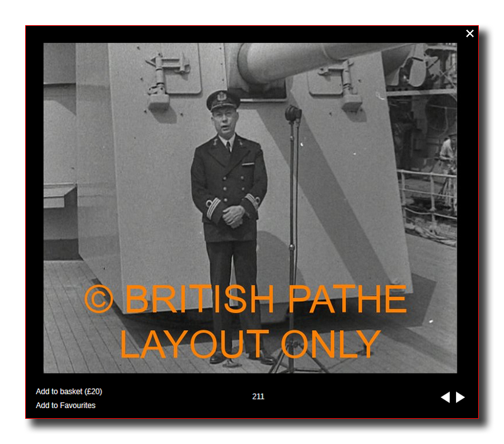This screenshot has width=504, height=444.
Task: Select the image number 211 text
Action: [x=258, y=397]
